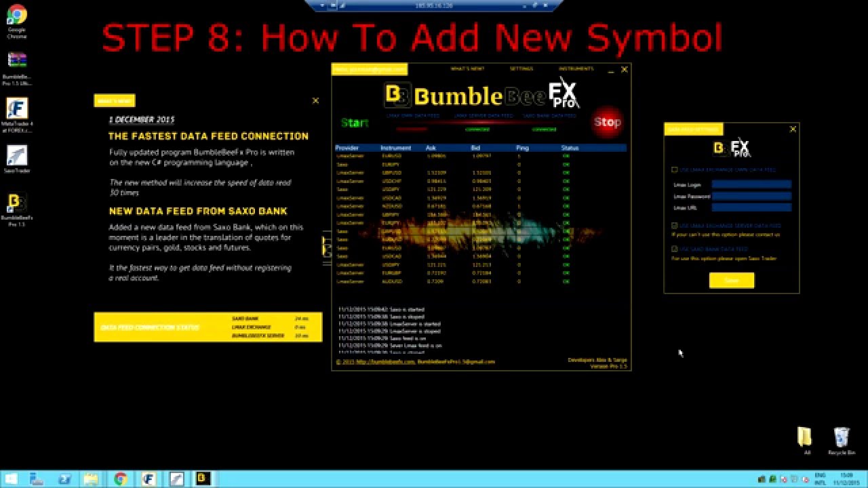Click the Provider column header
Screen dimensions: 868x488
click(x=347, y=148)
